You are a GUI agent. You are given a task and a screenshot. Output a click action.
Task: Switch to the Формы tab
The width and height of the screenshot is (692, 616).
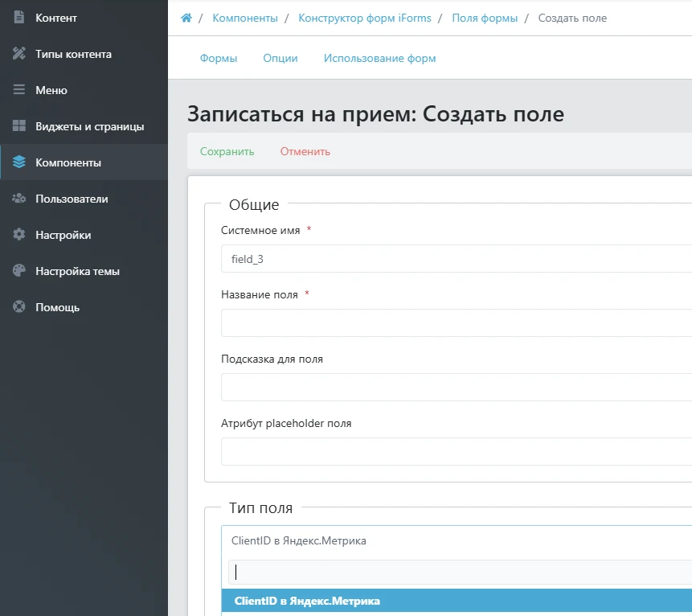coord(219,58)
